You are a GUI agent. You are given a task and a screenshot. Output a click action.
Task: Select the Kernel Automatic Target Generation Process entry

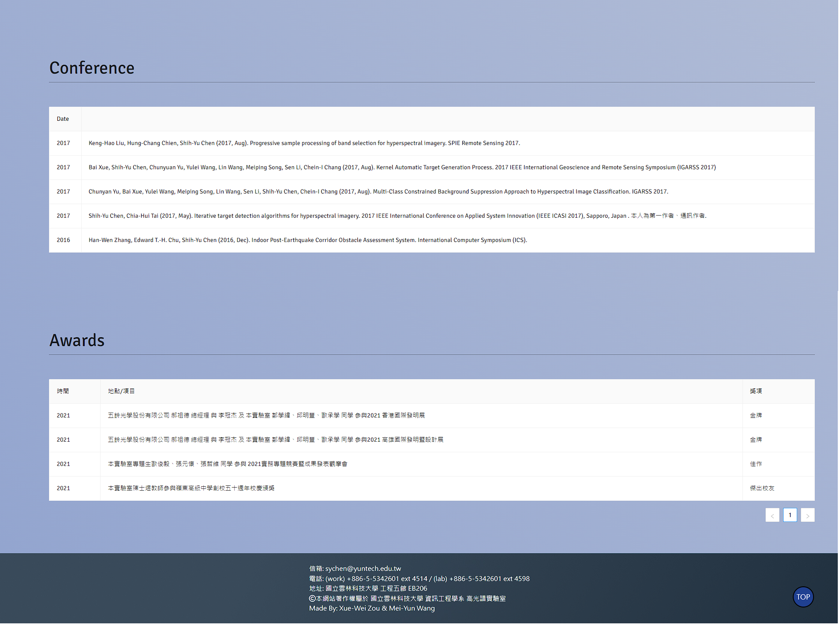(402, 168)
